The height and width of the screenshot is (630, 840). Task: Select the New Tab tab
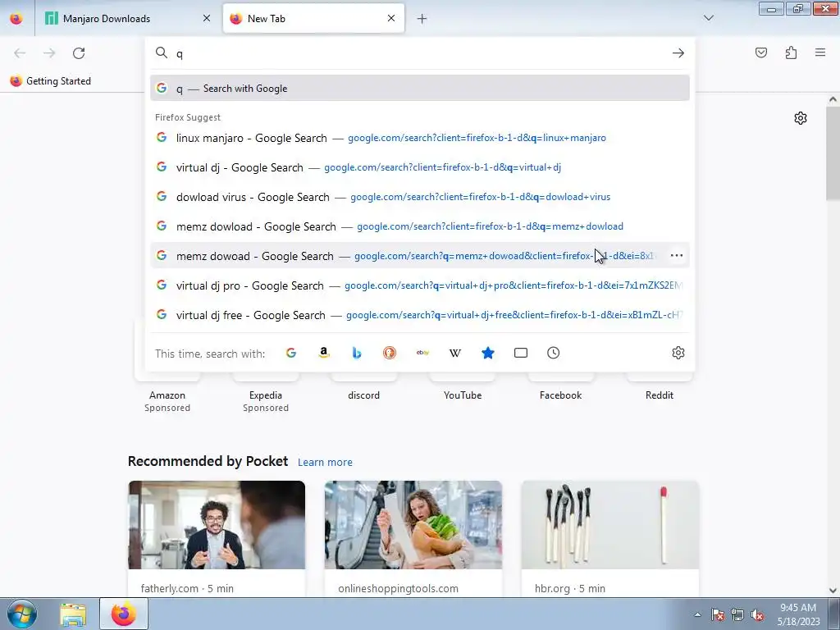click(313, 19)
